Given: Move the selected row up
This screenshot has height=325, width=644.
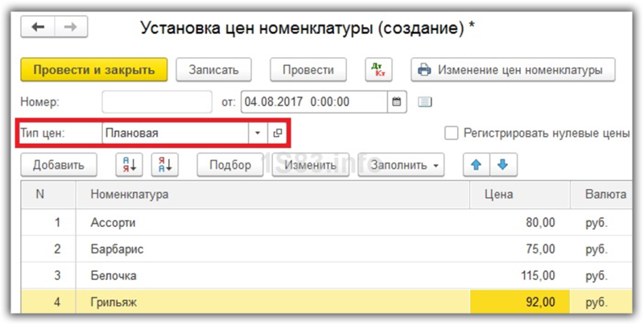Looking at the screenshot, I should pyautogui.click(x=477, y=165).
